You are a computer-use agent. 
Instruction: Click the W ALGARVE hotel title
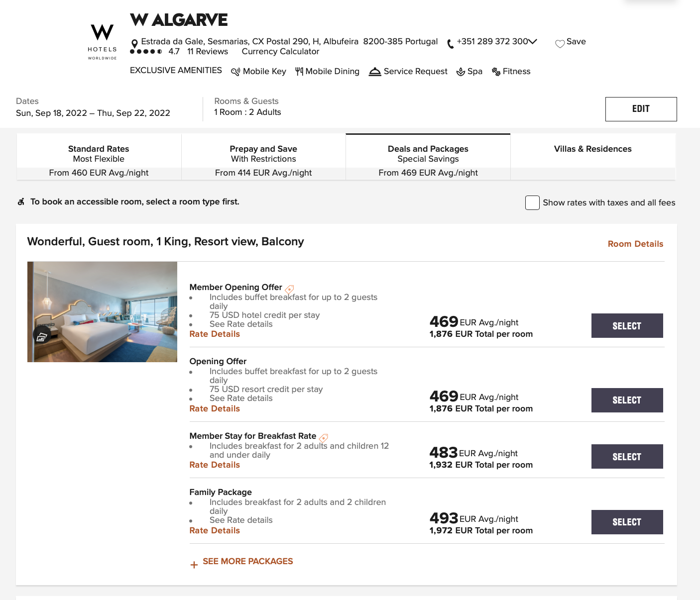[x=179, y=20]
